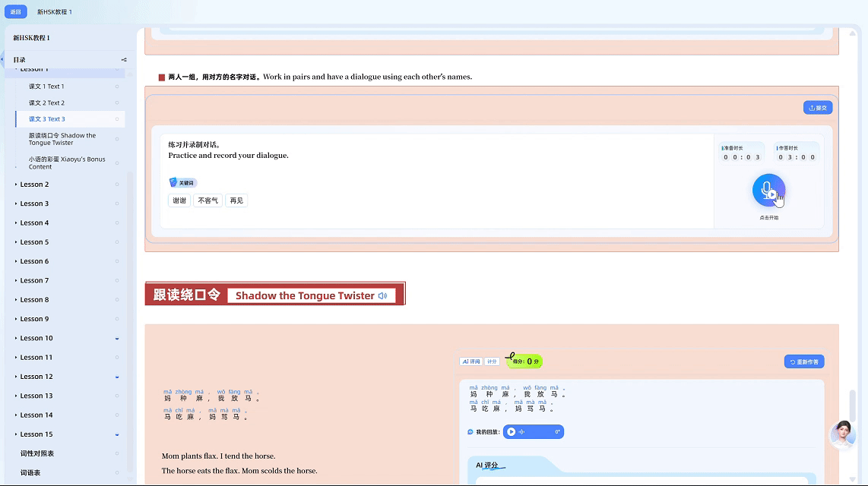The width and height of the screenshot is (868, 486).
Task: Select 课文 3 Text 3
Action: click(47, 119)
